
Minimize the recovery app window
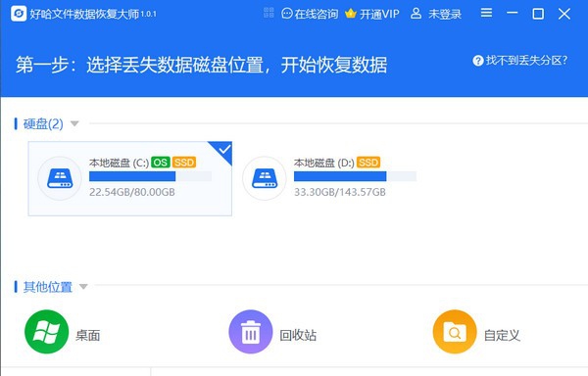(x=512, y=13)
